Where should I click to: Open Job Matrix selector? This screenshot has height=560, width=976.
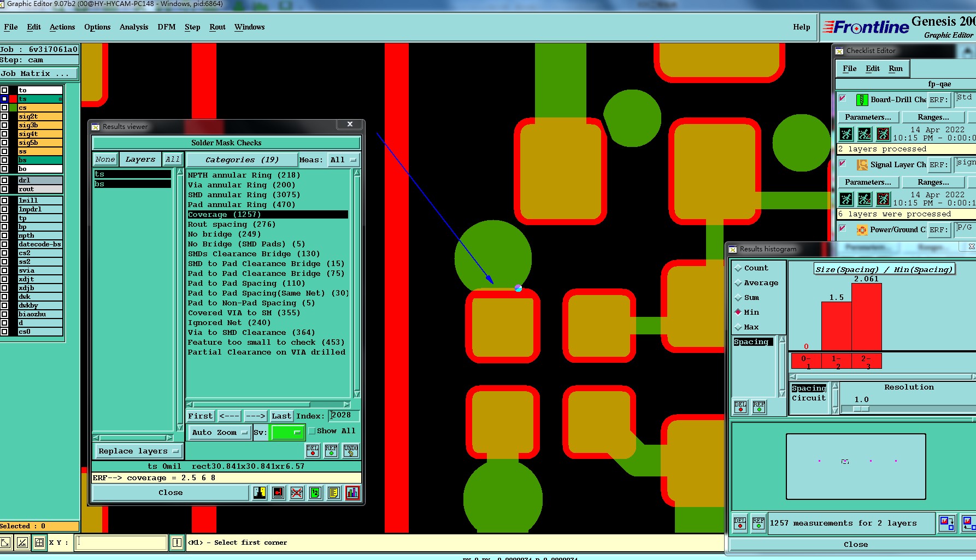point(39,73)
